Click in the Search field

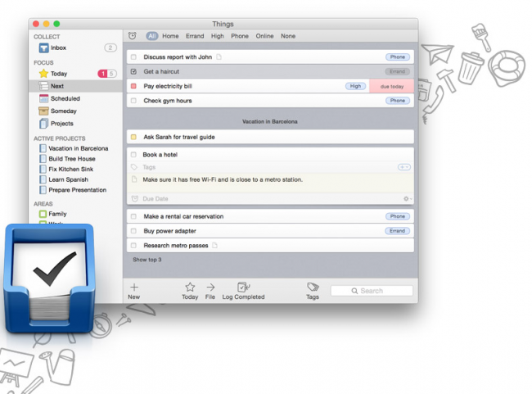coord(372,291)
